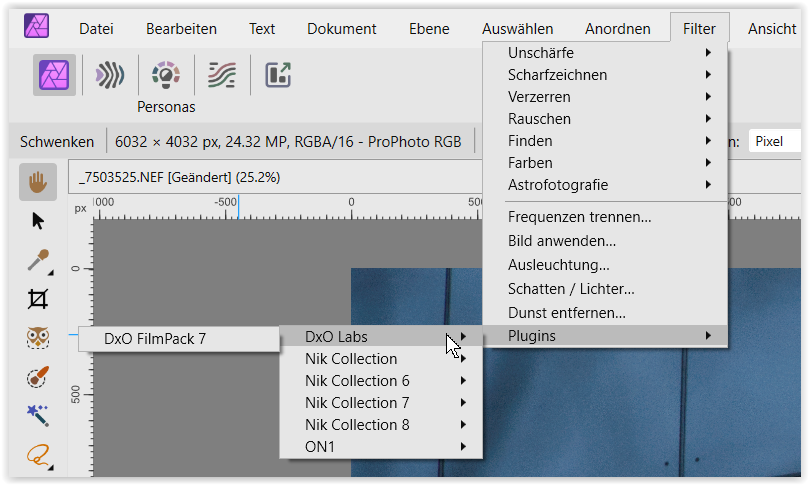The height and width of the screenshot is (485, 809).
Task: Choose Dunst entfernen… filter
Action: click(x=605, y=313)
